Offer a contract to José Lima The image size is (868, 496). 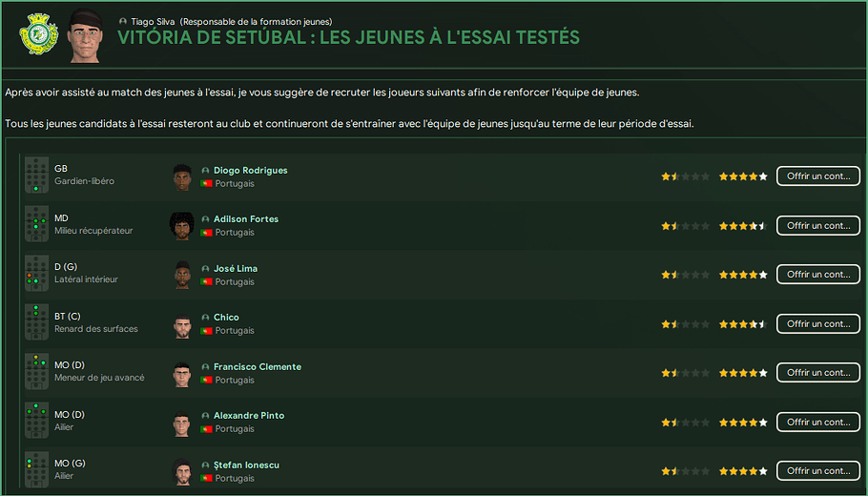pyautogui.click(x=817, y=275)
